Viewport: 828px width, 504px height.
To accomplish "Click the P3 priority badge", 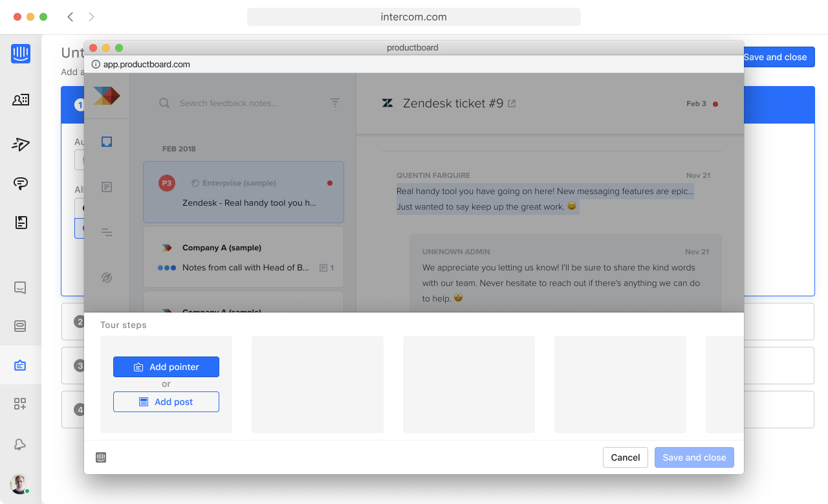I will pos(167,183).
